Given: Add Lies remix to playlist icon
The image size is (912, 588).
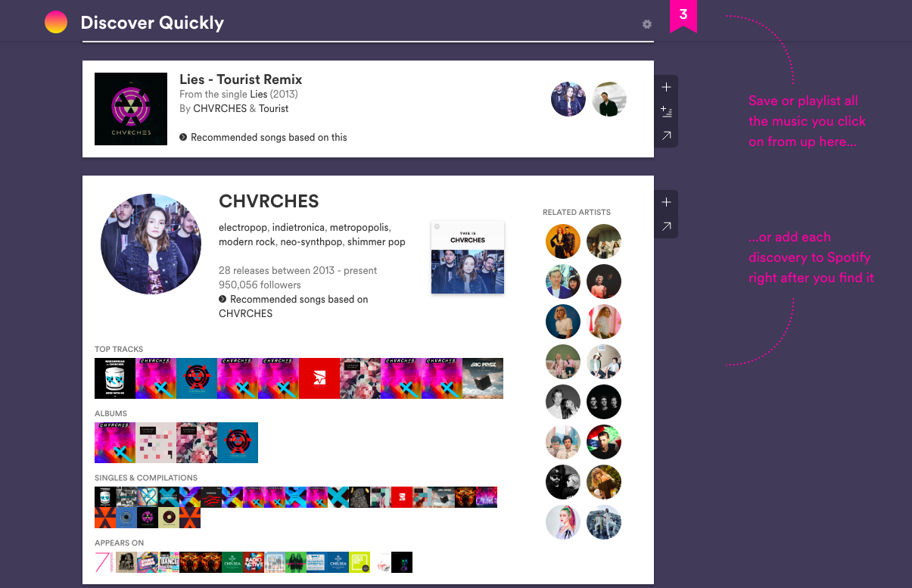Looking at the screenshot, I should pyautogui.click(x=666, y=112).
